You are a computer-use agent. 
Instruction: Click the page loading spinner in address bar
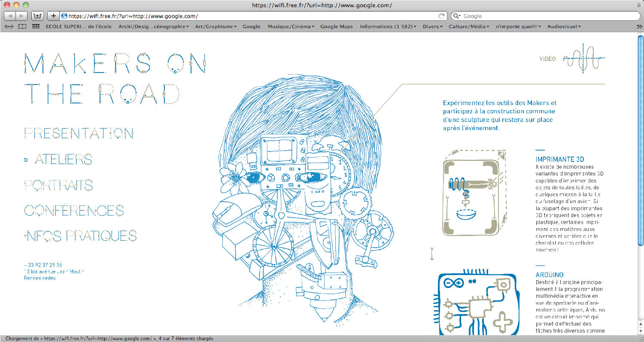[x=441, y=16]
